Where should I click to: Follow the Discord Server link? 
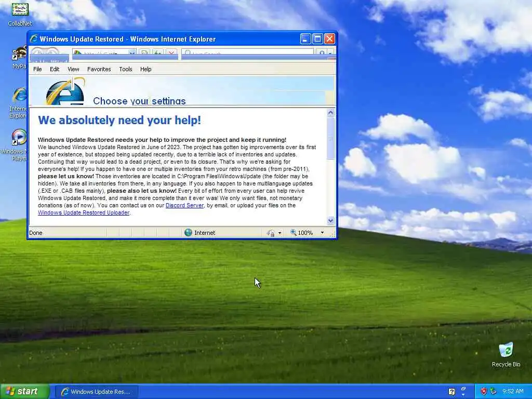[184, 205]
